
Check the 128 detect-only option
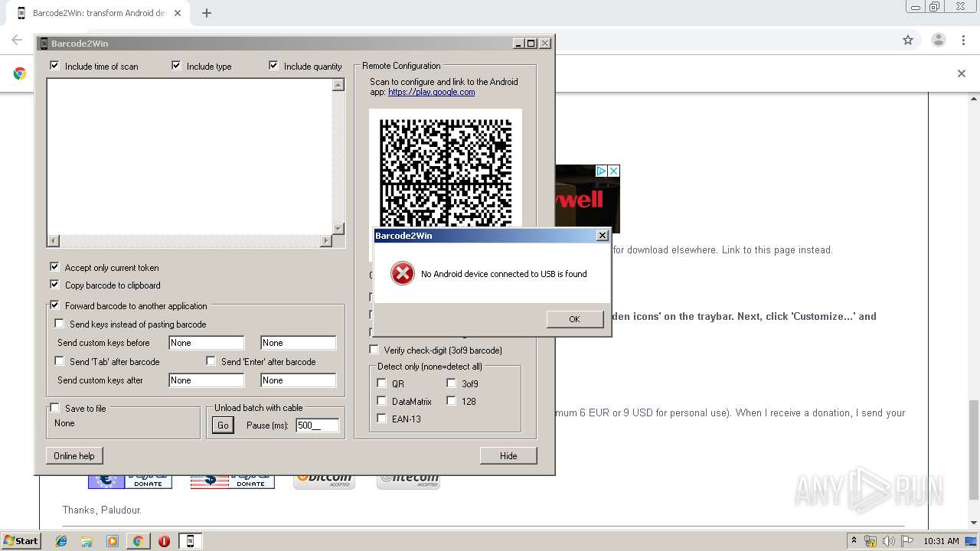[x=451, y=401]
